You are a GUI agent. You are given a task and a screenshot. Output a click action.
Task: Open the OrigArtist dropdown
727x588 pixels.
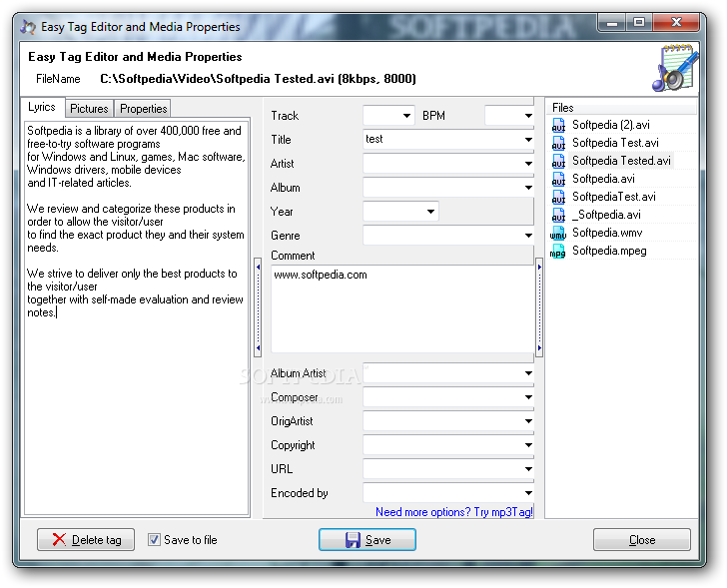pos(528,421)
